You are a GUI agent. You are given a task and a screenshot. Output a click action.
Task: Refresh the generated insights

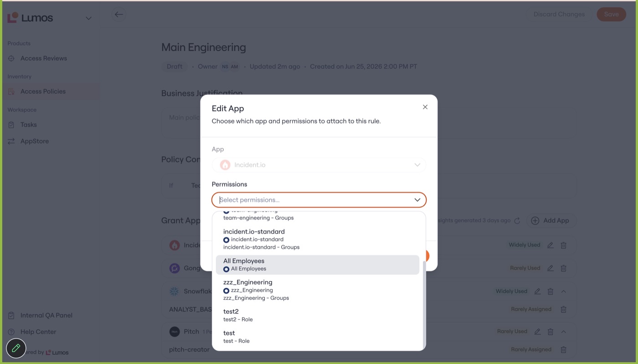point(517,220)
